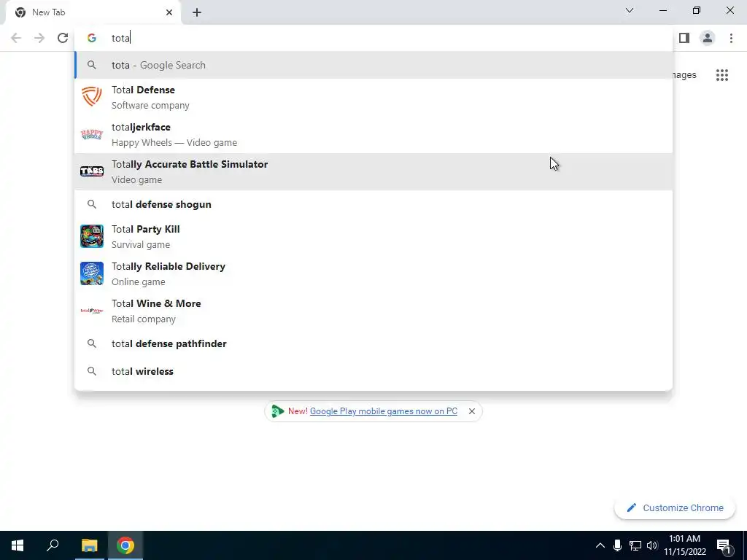The width and height of the screenshot is (747, 560).
Task: Open the notification center icon
Action: pyautogui.click(x=723, y=545)
